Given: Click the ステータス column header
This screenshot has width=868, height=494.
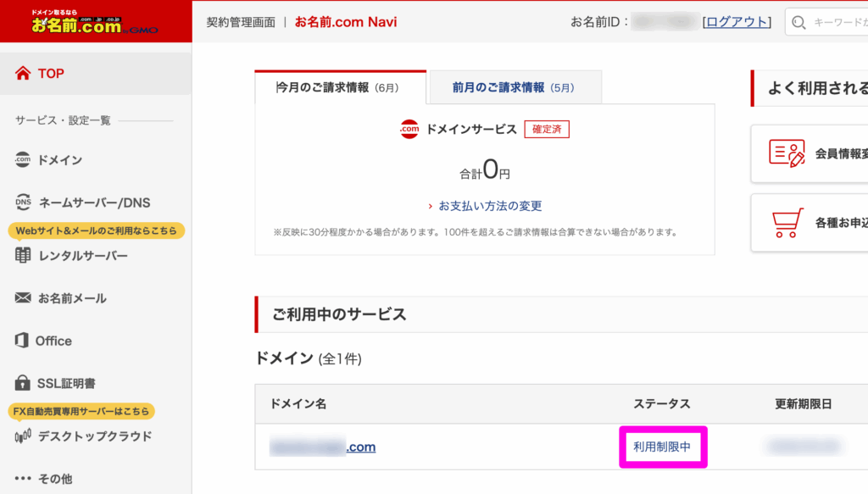Looking at the screenshot, I should 661,404.
